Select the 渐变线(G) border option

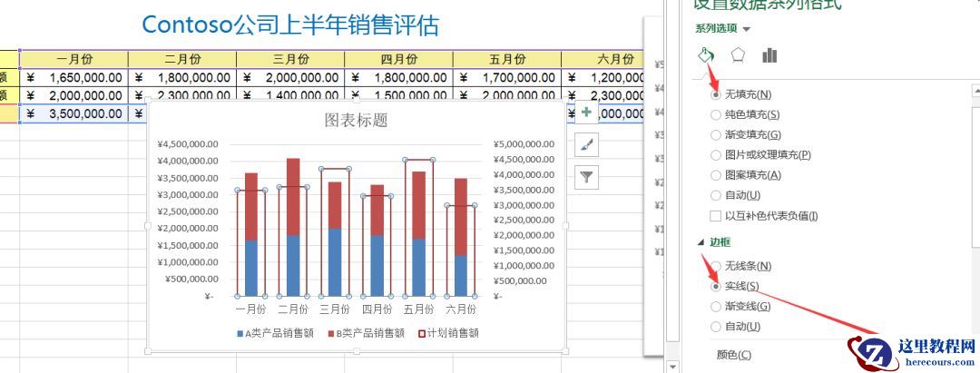coord(716,306)
